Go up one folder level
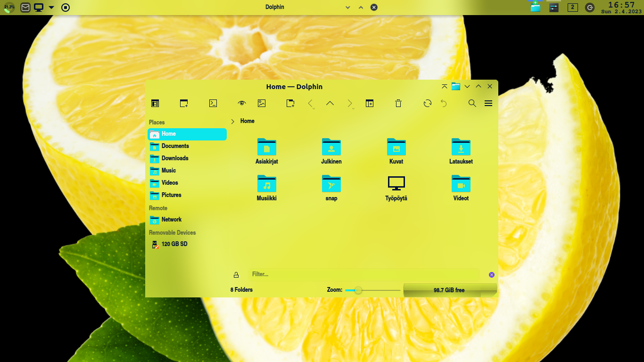Image resolution: width=644 pixels, height=362 pixels. point(330,103)
